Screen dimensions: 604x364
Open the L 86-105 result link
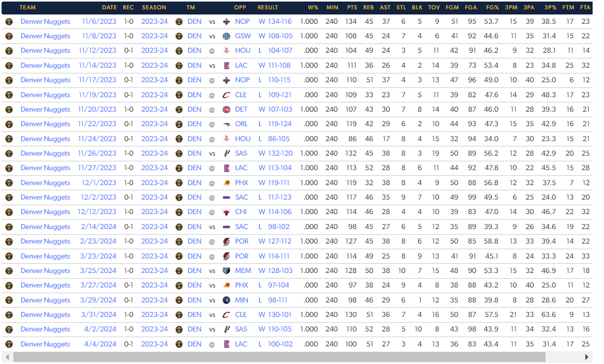[x=274, y=139]
